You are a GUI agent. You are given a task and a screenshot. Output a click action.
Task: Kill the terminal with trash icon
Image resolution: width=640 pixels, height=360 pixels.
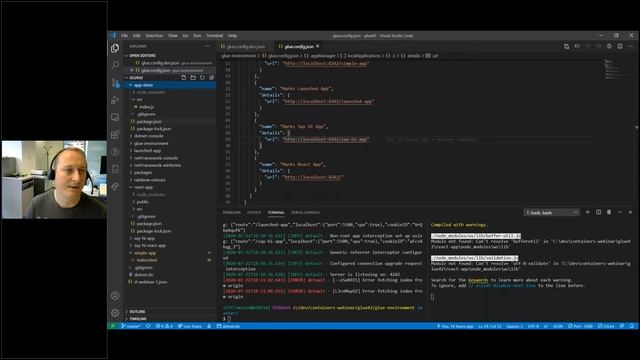coord(609,212)
